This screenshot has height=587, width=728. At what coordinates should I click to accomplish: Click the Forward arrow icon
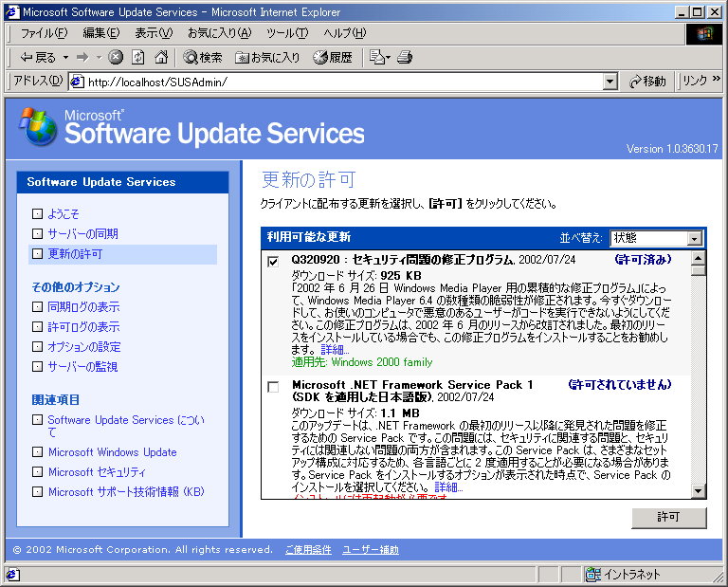(82, 57)
